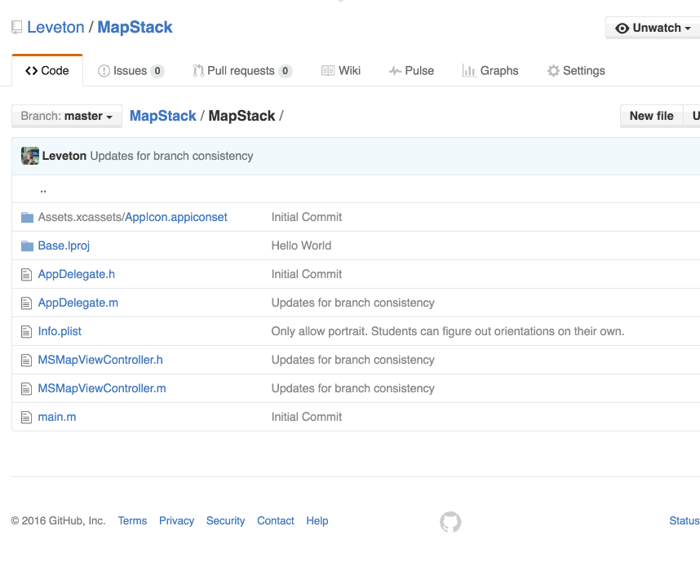
Task: Switch to the Code tab
Action: pyautogui.click(x=47, y=71)
